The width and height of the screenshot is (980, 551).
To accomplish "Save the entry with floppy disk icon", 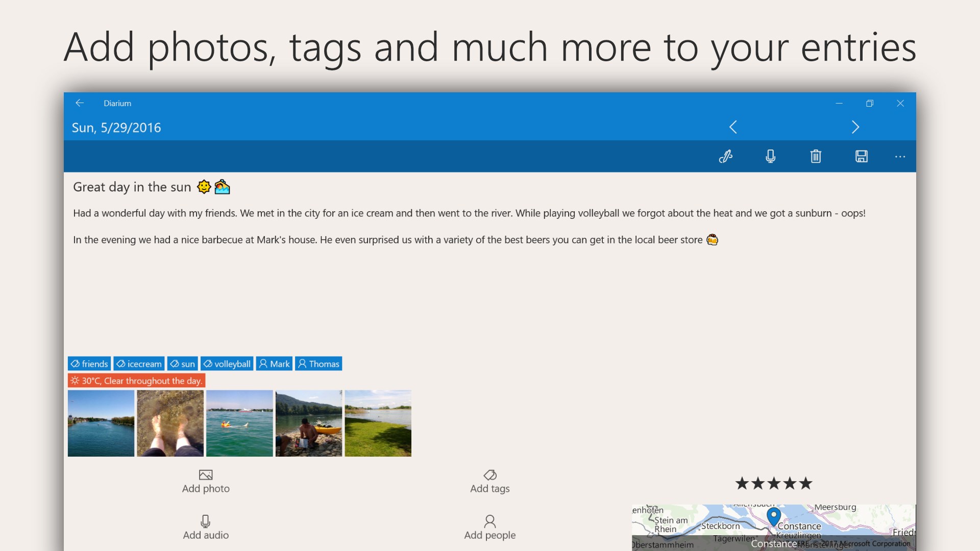I will [862, 156].
